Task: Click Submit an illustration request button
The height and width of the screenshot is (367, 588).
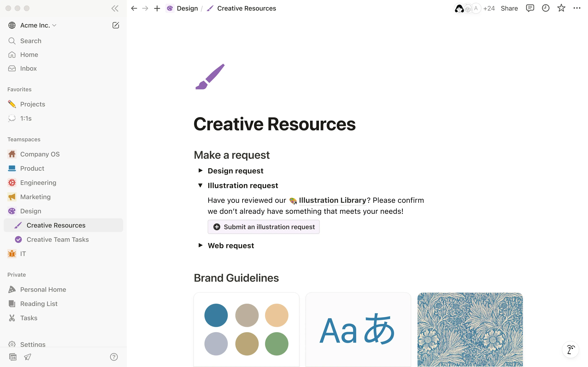Action: tap(264, 227)
